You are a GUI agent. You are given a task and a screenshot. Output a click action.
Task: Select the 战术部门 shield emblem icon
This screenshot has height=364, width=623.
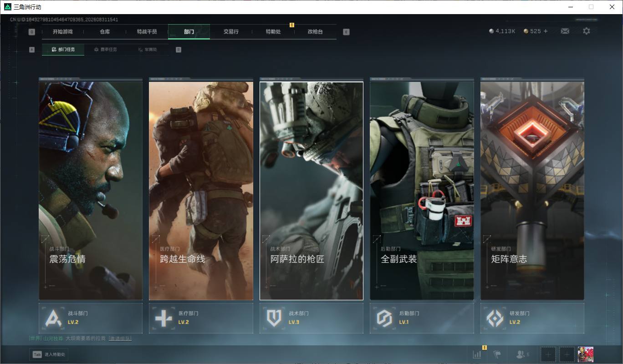coord(274,318)
